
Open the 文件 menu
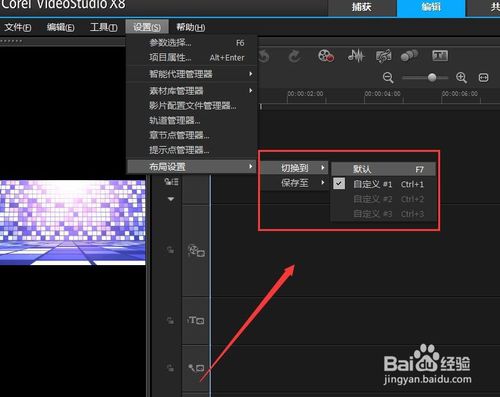(x=18, y=27)
